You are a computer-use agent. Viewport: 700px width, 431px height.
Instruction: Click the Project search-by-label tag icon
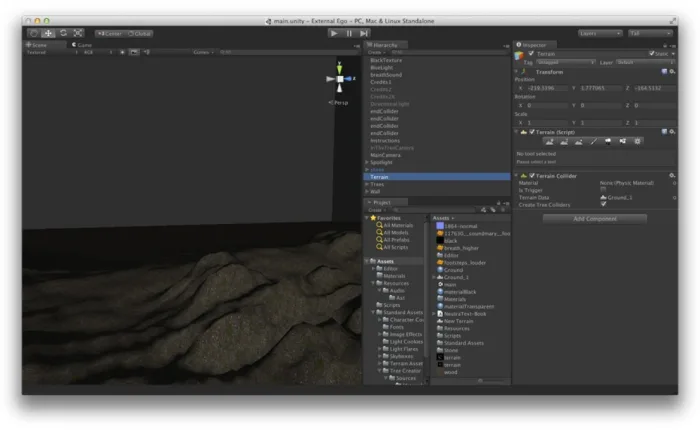[493, 209]
